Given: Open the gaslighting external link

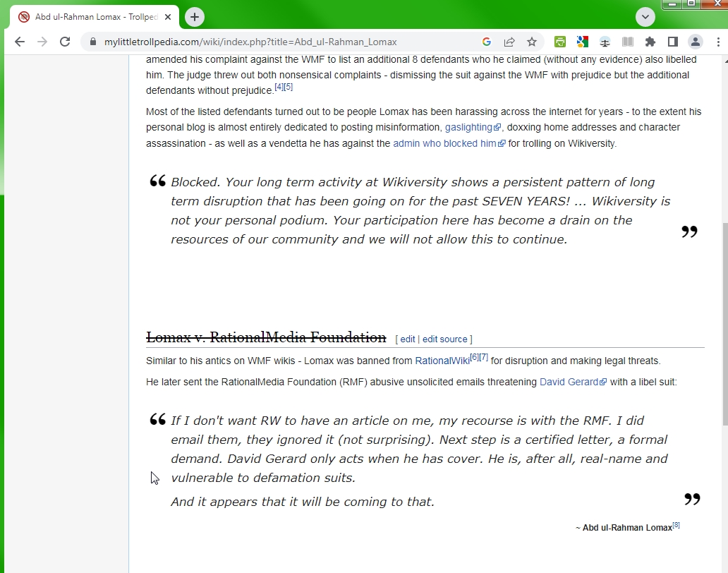Looking at the screenshot, I should click(x=473, y=127).
